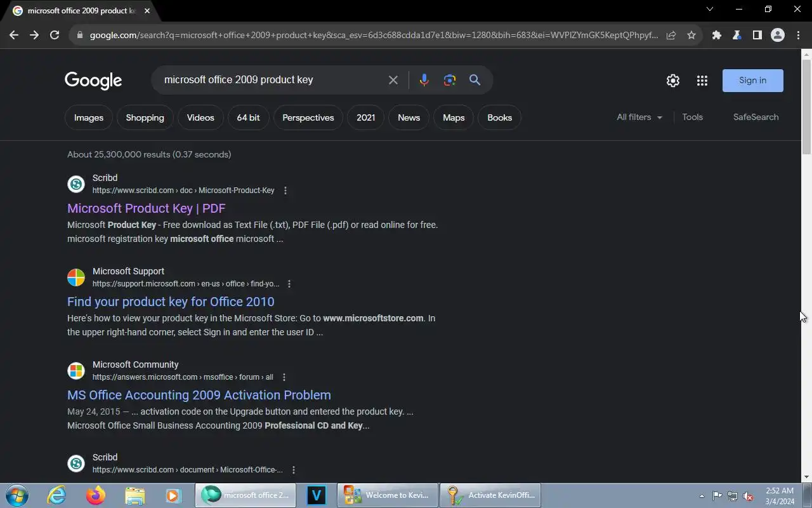Image resolution: width=812 pixels, height=508 pixels.
Task: Sign in to Google account
Action: pos(752,81)
